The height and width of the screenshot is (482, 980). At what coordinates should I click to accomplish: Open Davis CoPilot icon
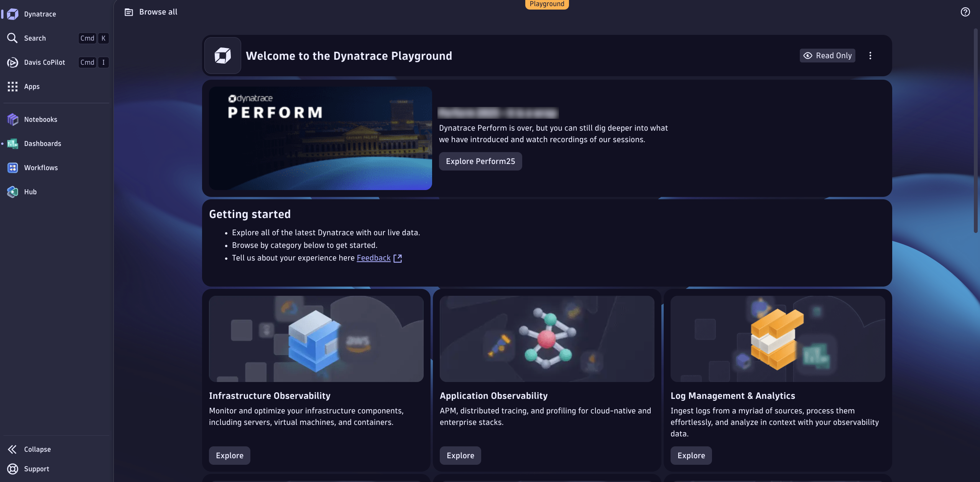tap(12, 62)
